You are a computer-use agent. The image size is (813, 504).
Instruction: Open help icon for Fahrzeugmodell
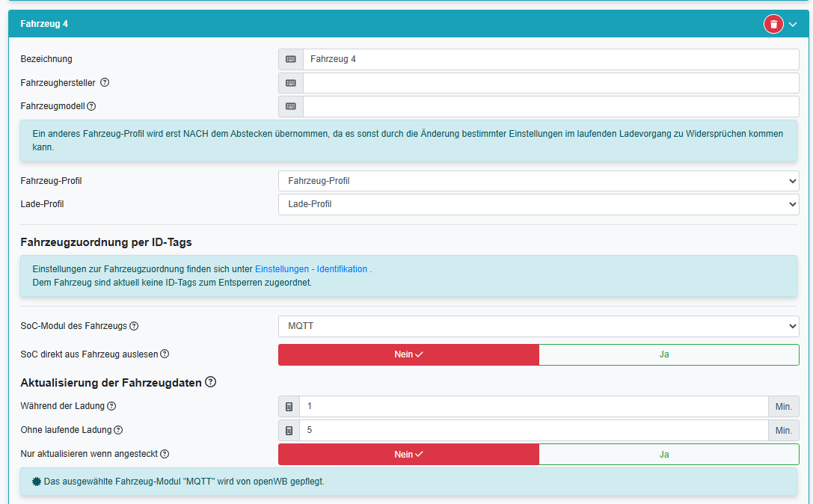tap(91, 106)
